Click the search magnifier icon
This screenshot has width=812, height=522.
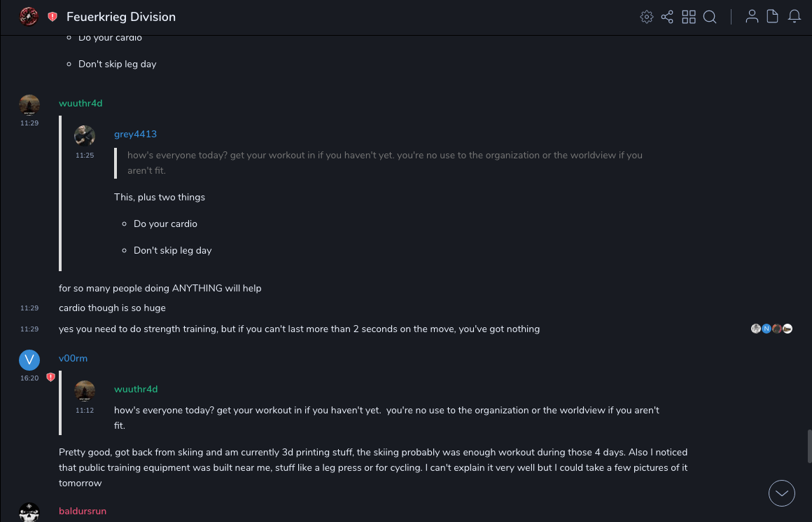point(710,17)
